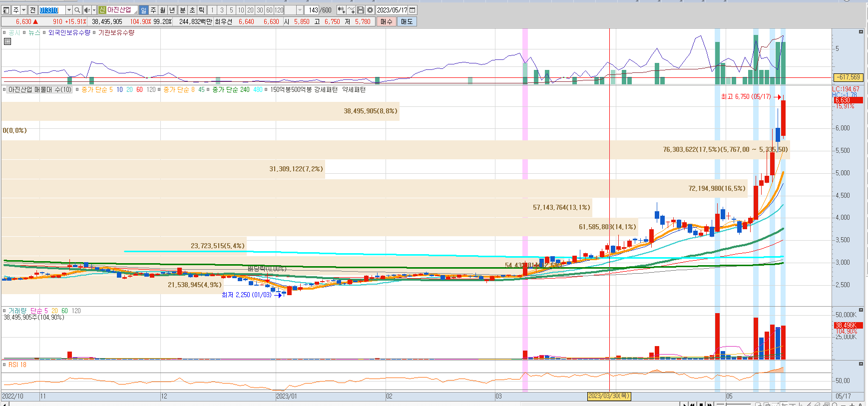868x406 pixels.
Task: Click the magnifier stock search icon
Action: click(77, 10)
